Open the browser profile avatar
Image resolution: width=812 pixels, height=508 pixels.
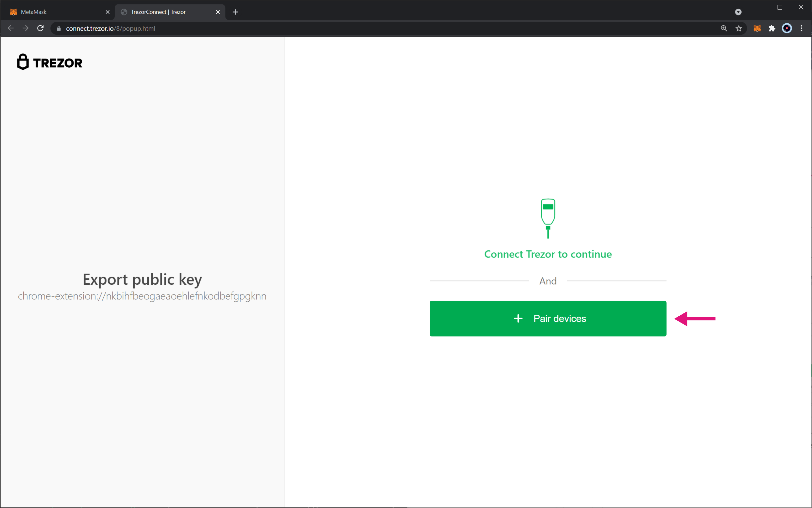point(786,28)
